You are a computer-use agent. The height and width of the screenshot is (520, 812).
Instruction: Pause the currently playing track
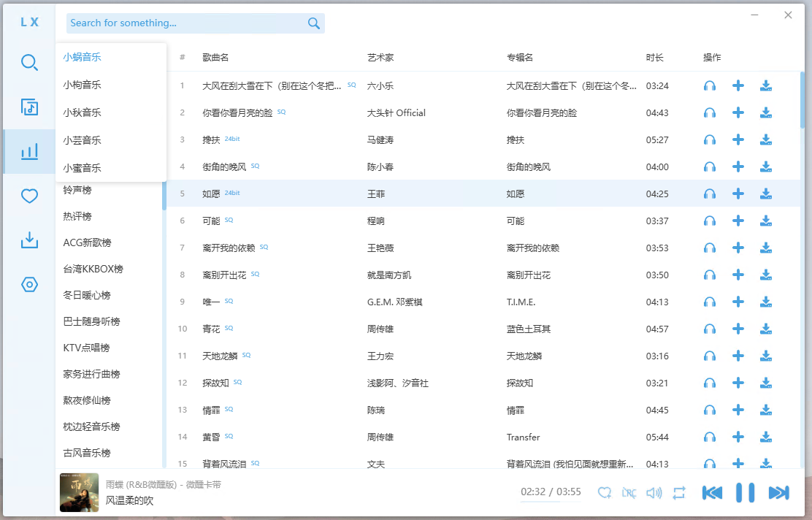point(745,493)
